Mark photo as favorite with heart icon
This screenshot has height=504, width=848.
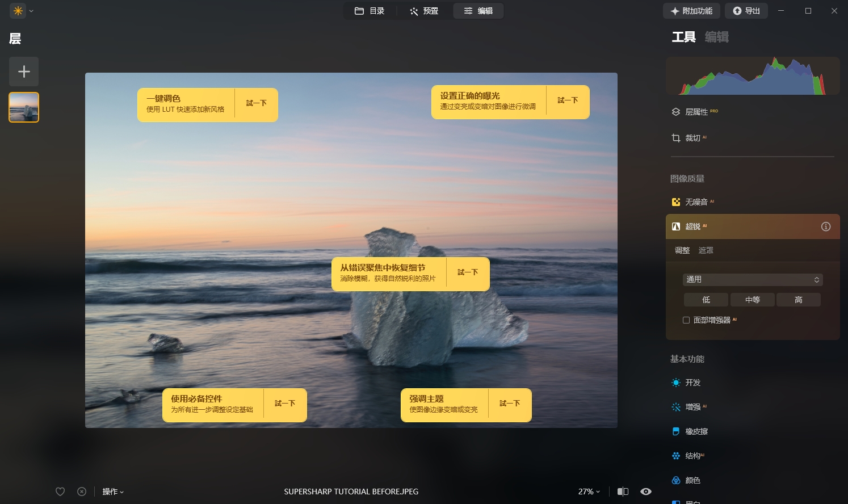(60, 492)
